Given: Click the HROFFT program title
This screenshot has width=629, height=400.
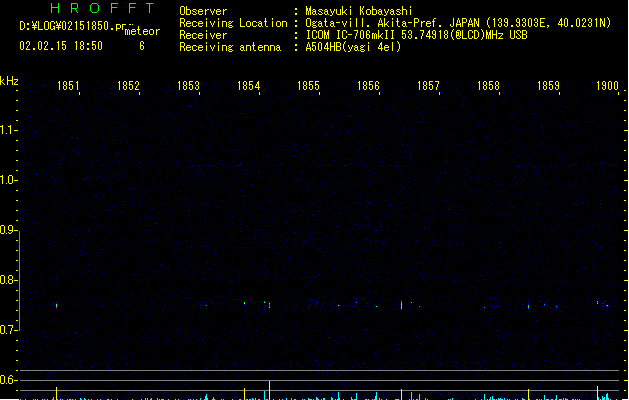Looking at the screenshot, I should point(102,8).
